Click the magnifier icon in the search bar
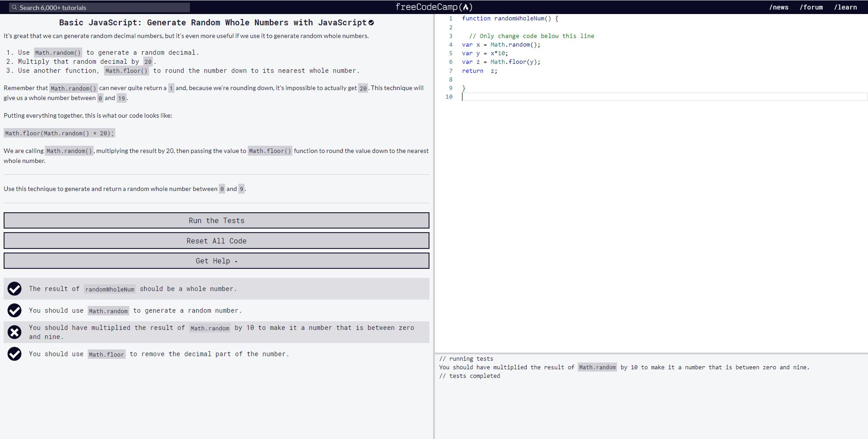Screen dimensions: 868x439 tap(15, 7)
